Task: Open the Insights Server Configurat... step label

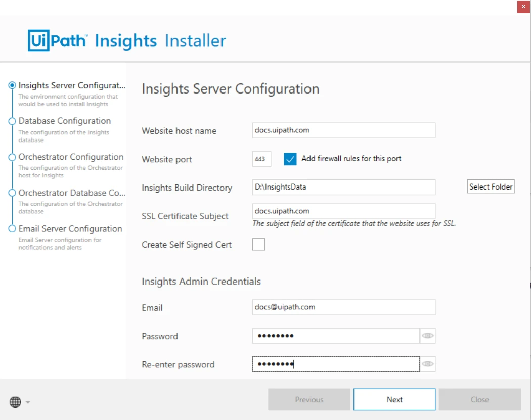Action: point(72,85)
